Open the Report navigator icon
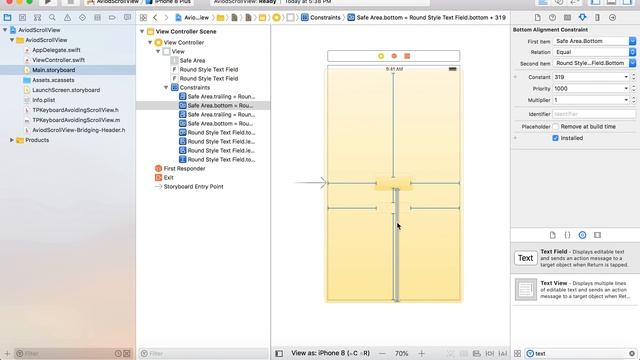 (127, 18)
